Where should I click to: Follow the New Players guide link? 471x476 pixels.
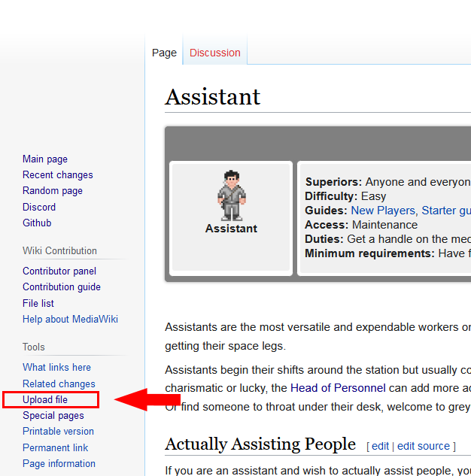point(383,211)
